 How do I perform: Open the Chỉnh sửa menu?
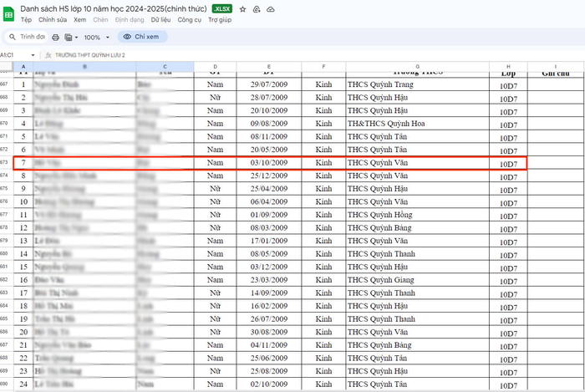coord(53,20)
